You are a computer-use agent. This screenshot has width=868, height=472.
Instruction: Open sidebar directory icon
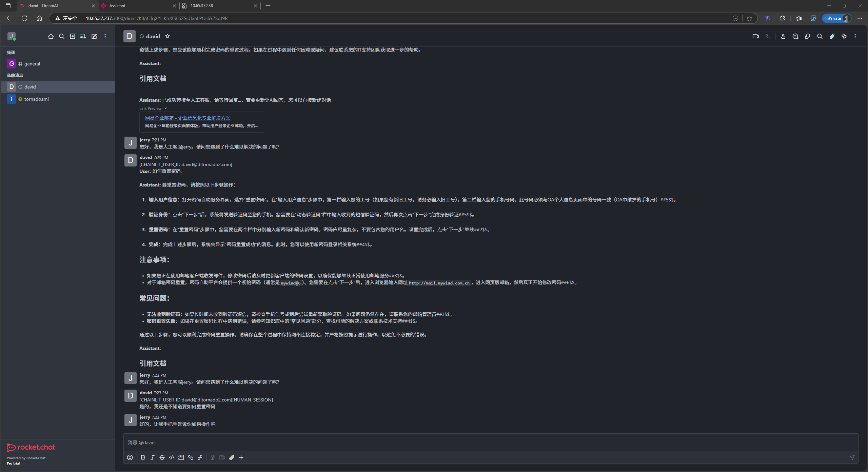73,36
